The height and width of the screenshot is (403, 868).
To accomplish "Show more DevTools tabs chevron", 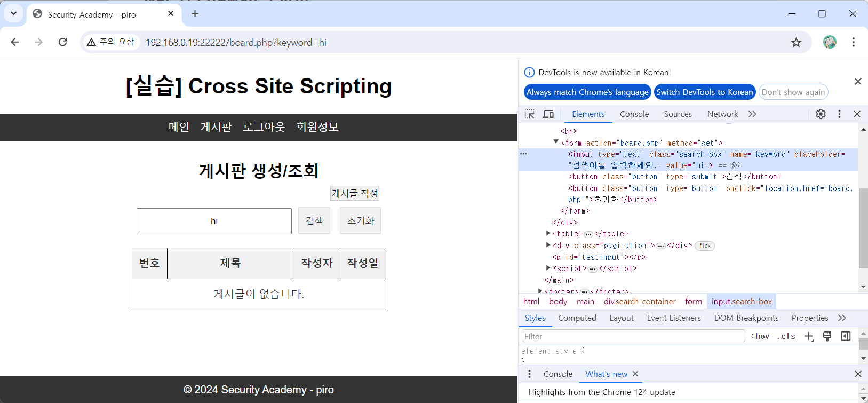I will click(752, 114).
